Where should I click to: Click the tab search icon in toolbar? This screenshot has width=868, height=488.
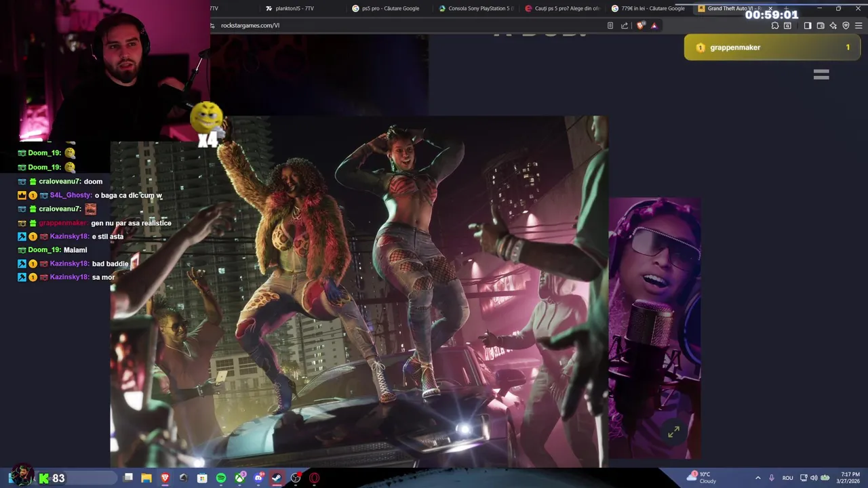787,26
